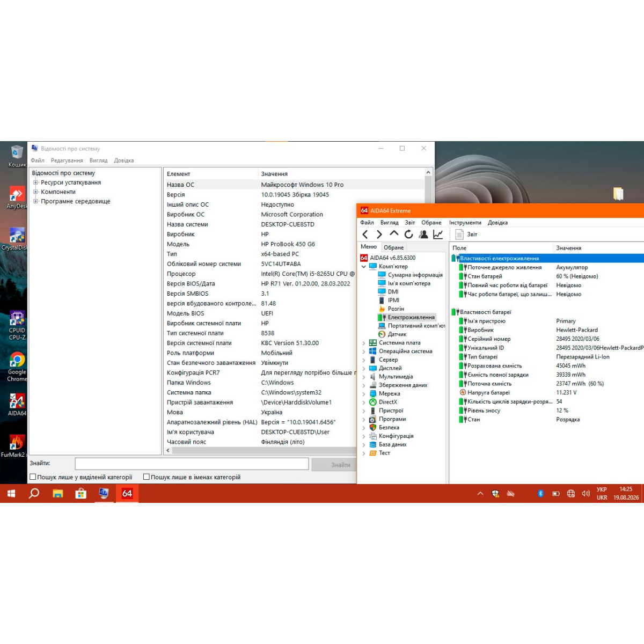This screenshot has height=644, width=644.
Task: Click the Програми icon in tree
Action: pyautogui.click(x=373, y=419)
